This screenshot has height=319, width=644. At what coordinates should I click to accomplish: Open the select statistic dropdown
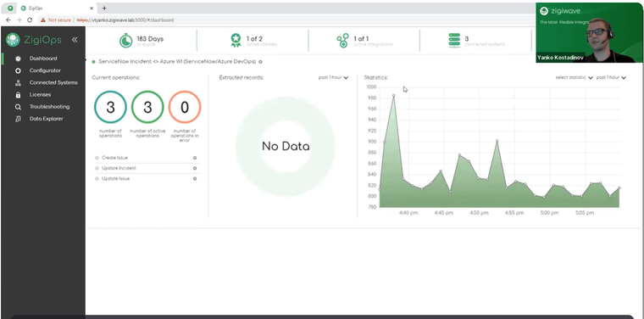click(575, 77)
